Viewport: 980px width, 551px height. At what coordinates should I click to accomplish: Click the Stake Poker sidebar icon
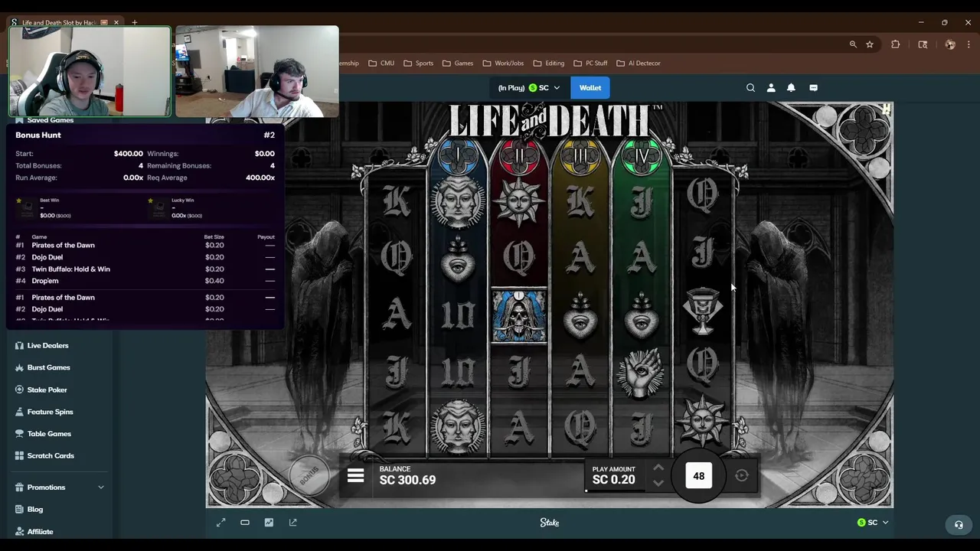[19, 390]
